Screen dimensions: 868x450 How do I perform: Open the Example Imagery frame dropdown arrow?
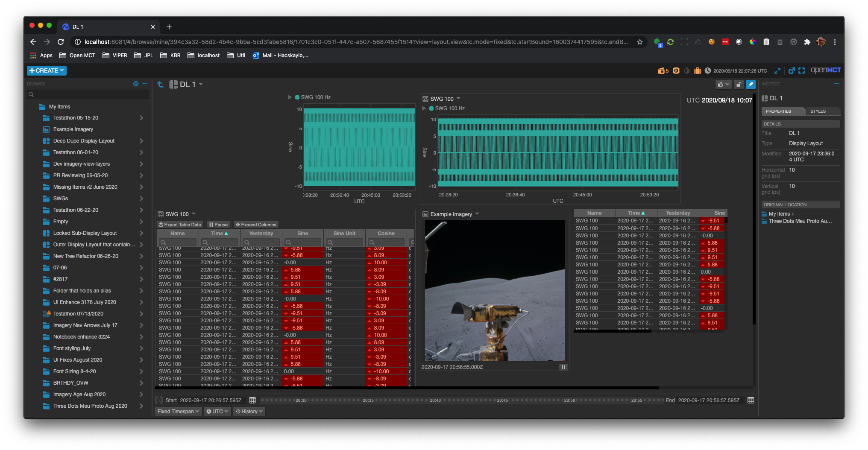[x=477, y=214]
